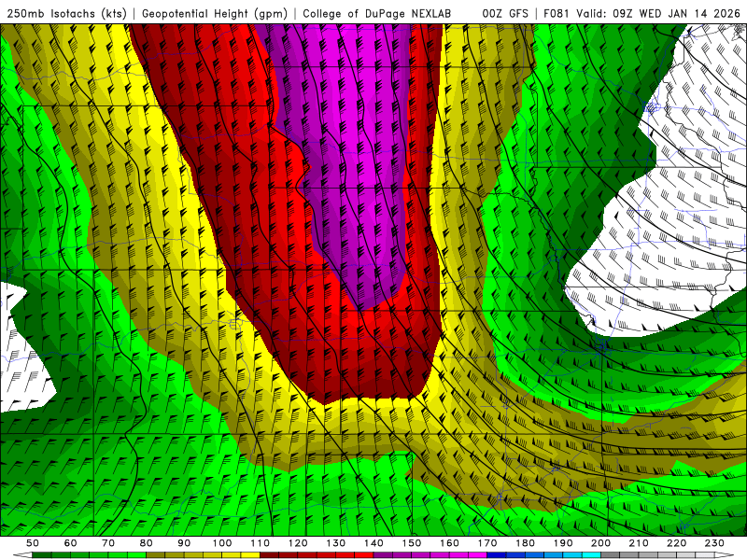Viewport: 747px width, 560px height.
Task: Click the 130 label on the color scale
Action: (336, 543)
